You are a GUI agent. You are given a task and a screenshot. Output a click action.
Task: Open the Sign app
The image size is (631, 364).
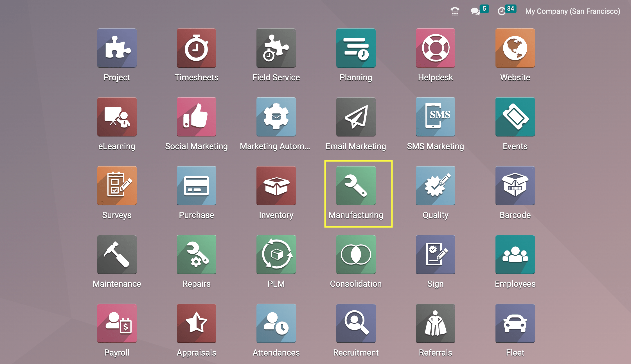click(x=435, y=254)
